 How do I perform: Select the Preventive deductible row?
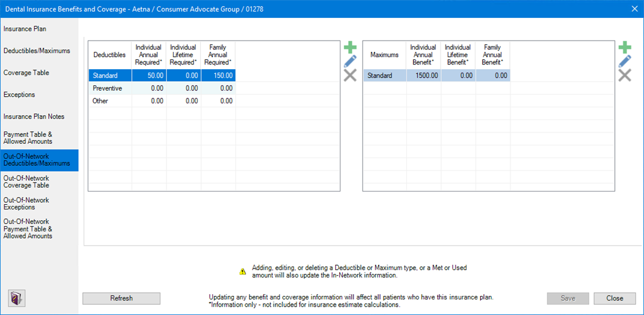[162, 88]
